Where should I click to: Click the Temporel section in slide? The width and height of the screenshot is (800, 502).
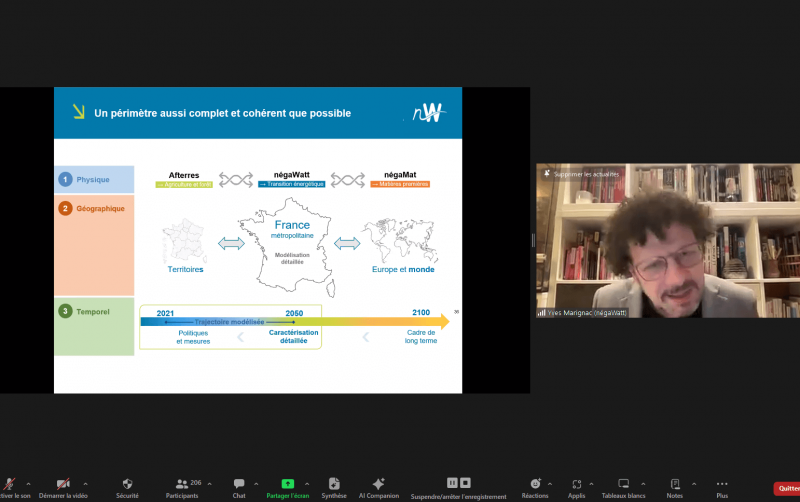94,327
